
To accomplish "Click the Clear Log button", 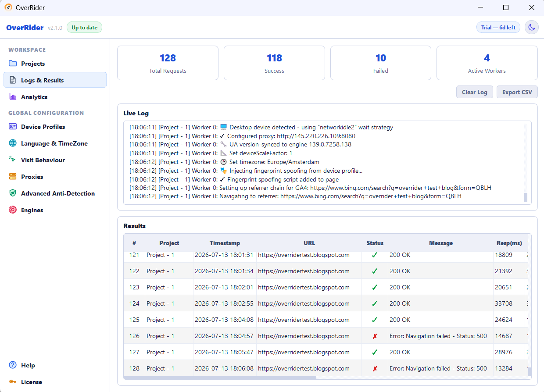I will point(475,92).
